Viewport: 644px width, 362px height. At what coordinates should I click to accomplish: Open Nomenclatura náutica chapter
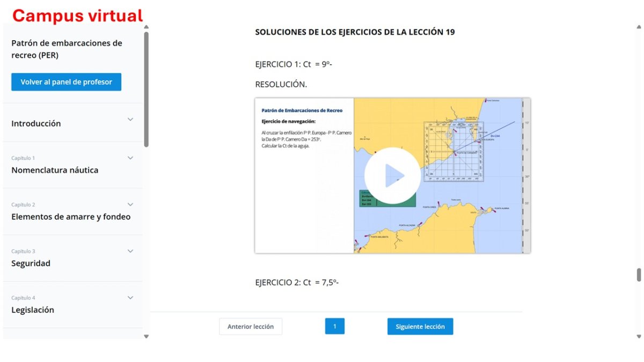click(55, 170)
